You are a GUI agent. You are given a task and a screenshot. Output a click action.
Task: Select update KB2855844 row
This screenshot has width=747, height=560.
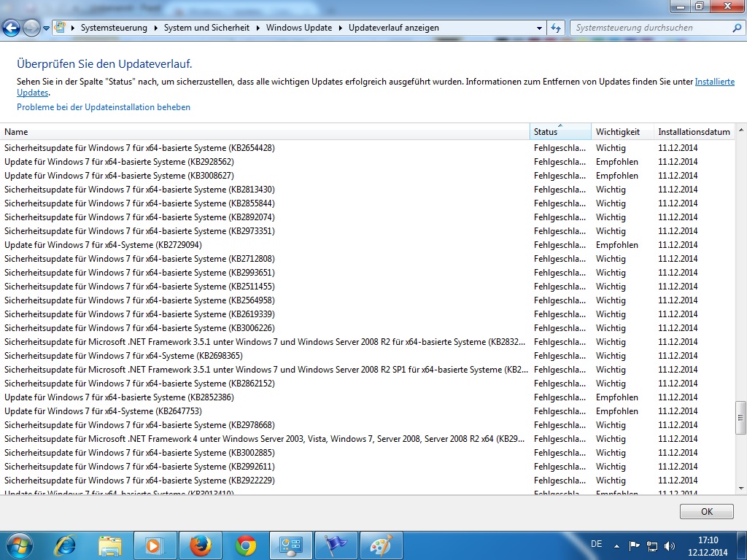[x=368, y=203]
